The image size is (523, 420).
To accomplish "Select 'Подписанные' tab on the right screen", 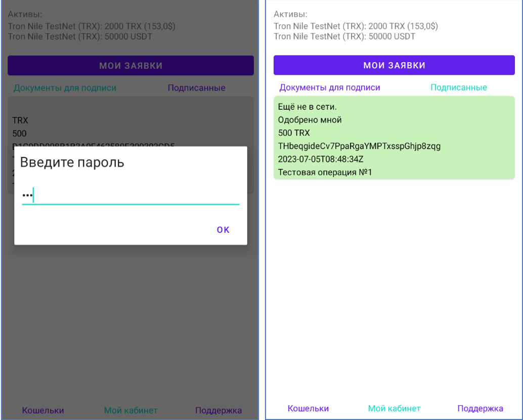I will coord(458,88).
